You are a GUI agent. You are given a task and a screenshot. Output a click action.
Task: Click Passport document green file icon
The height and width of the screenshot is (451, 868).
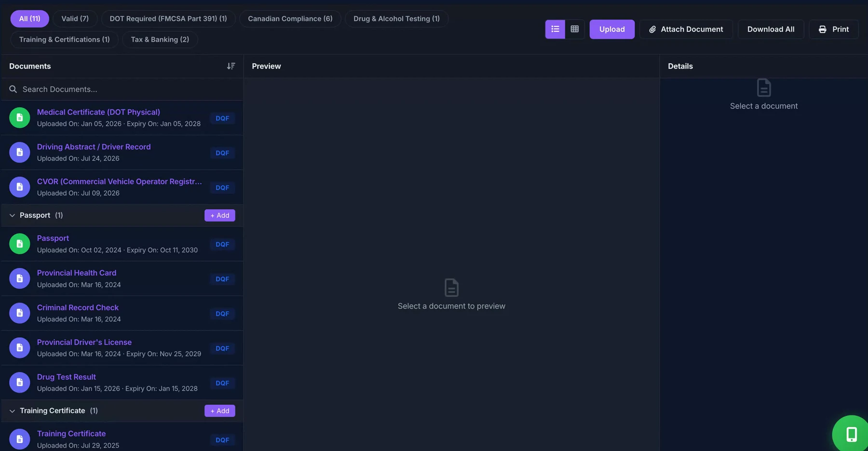(20, 244)
